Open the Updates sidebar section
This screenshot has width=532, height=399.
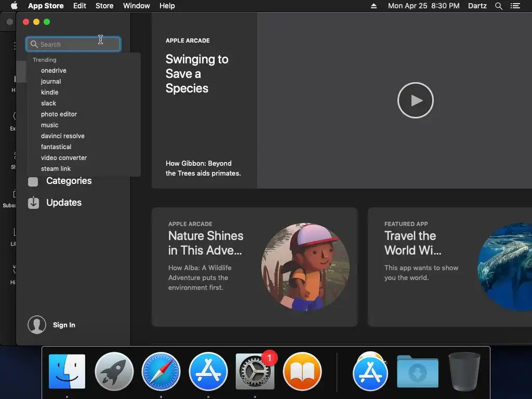tap(64, 203)
